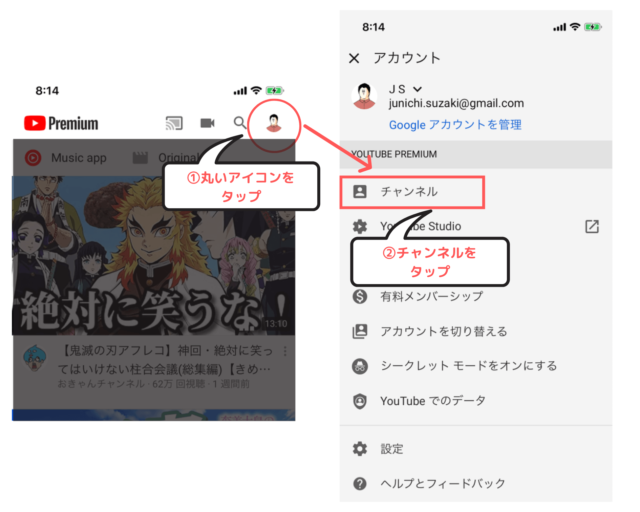The width and height of the screenshot is (640, 512).
Task: Open the search magnifier icon
Action: click(239, 123)
